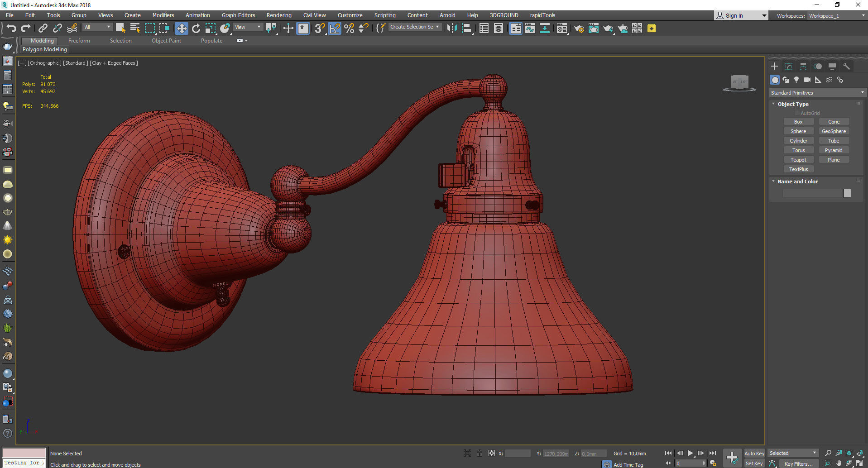
Task: Select the Cameras creation category
Action: pos(807,80)
